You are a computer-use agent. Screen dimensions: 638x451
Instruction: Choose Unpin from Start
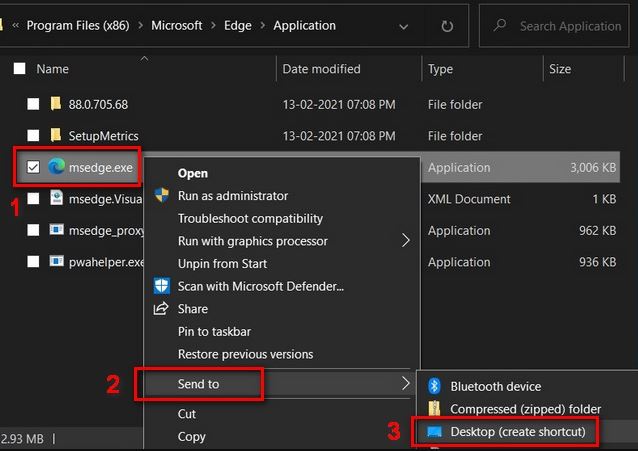tap(222, 264)
